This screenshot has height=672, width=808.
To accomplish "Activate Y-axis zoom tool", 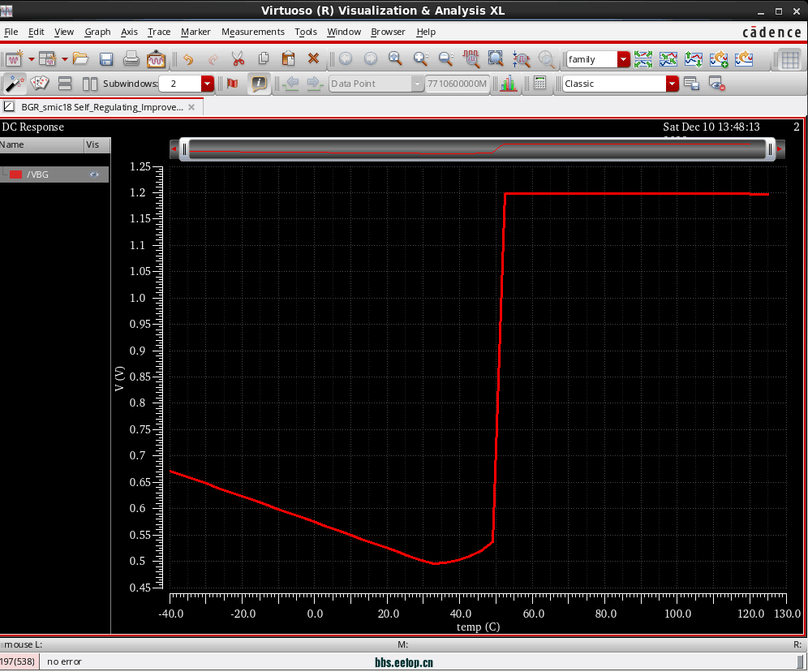I will (x=521, y=59).
